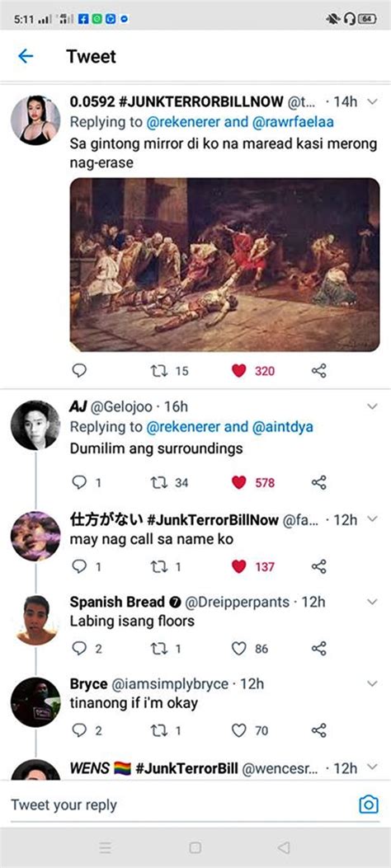Reply to Spanish Bread's tweet

pos(79,648)
